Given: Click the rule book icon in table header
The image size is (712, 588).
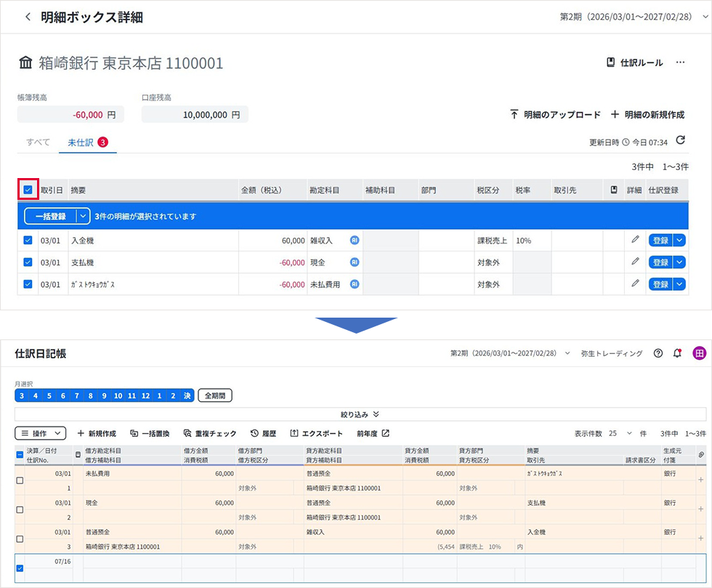Looking at the screenshot, I should (x=613, y=190).
